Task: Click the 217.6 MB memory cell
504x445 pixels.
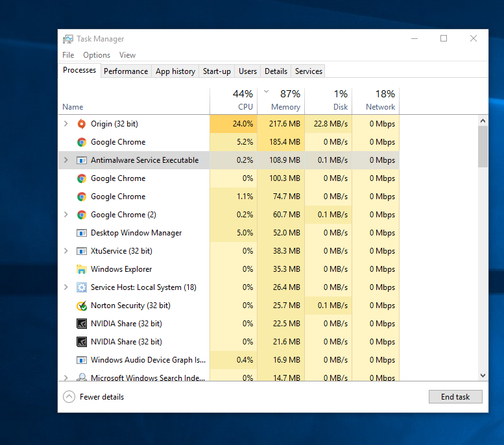Action: 282,124
